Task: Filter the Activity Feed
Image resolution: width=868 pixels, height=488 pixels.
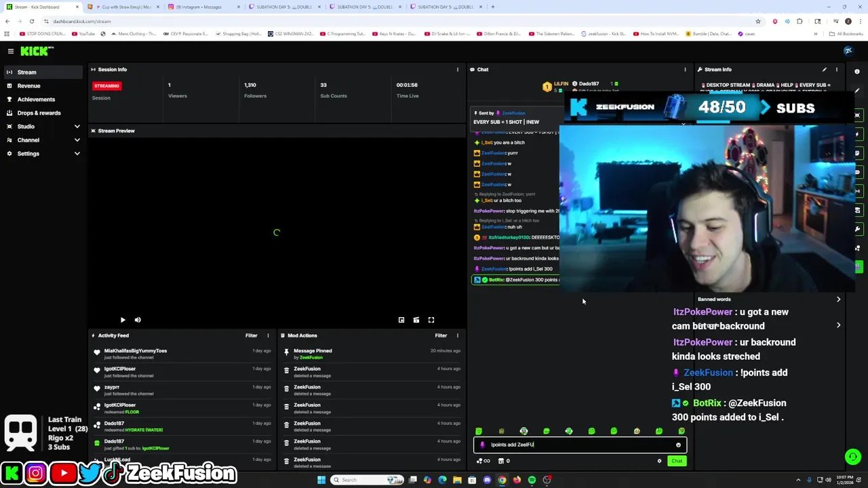Action: point(251,335)
